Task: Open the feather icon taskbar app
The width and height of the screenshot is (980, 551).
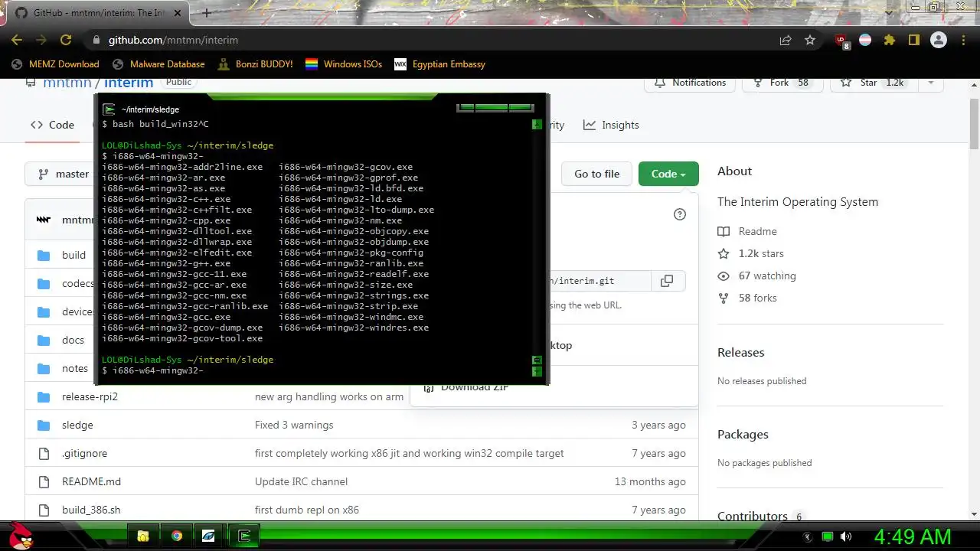Action: [x=208, y=536]
